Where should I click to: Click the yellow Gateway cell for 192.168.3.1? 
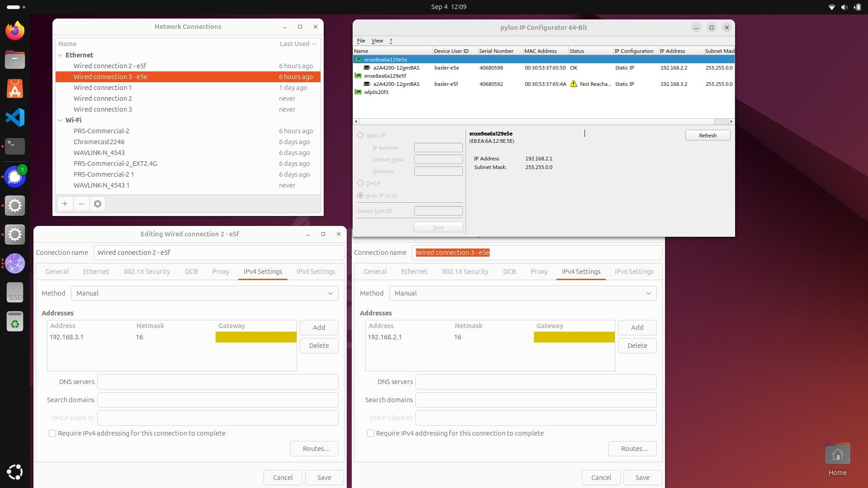[x=256, y=337]
